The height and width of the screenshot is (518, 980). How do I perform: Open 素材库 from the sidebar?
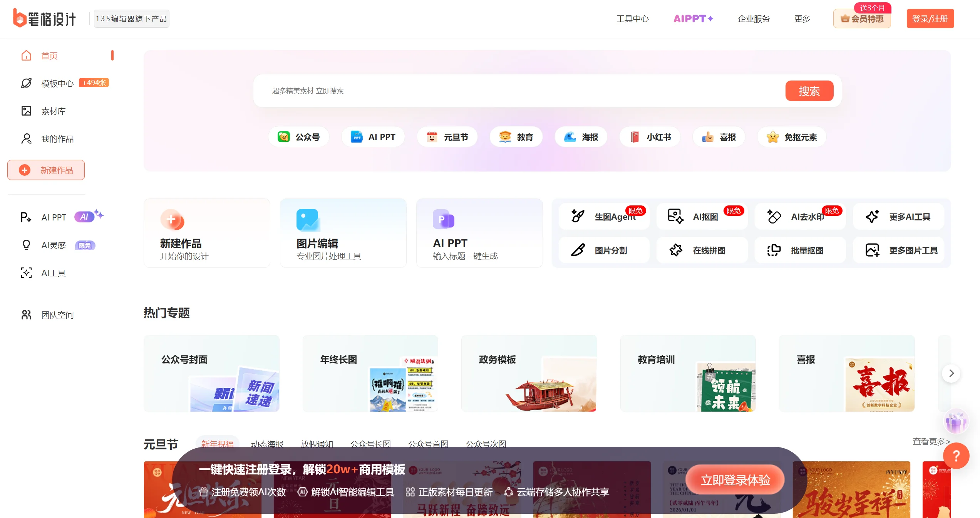(x=53, y=111)
